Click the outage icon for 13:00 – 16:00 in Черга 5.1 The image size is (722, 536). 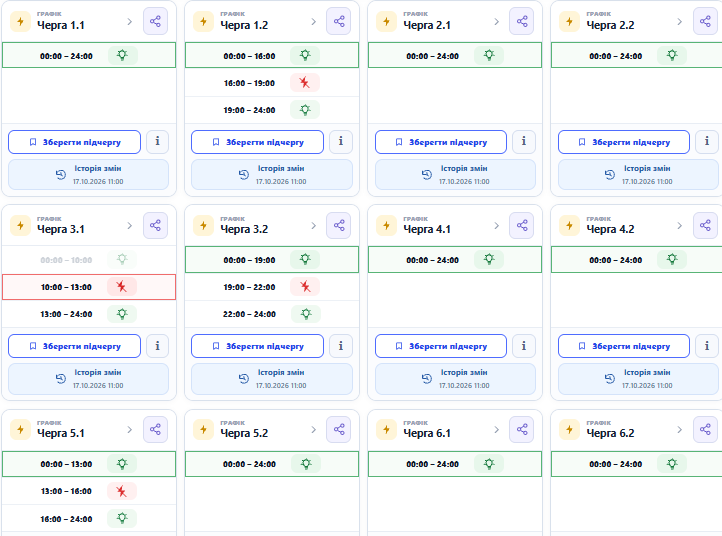click(122, 491)
